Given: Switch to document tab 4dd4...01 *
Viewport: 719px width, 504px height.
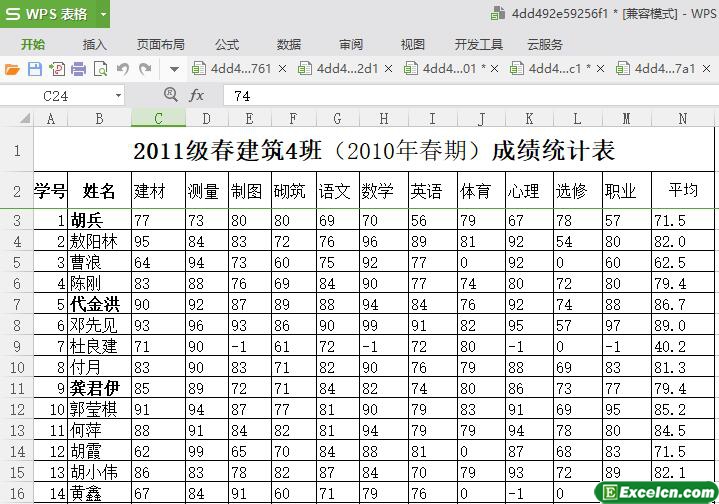Looking at the screenshot, I should point(445,69).
